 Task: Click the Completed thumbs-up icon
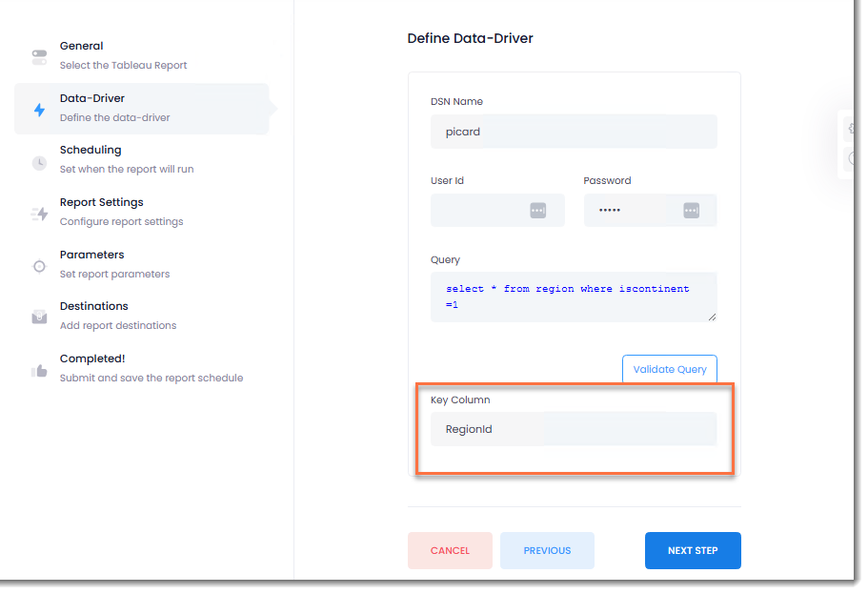click(39, 371)
